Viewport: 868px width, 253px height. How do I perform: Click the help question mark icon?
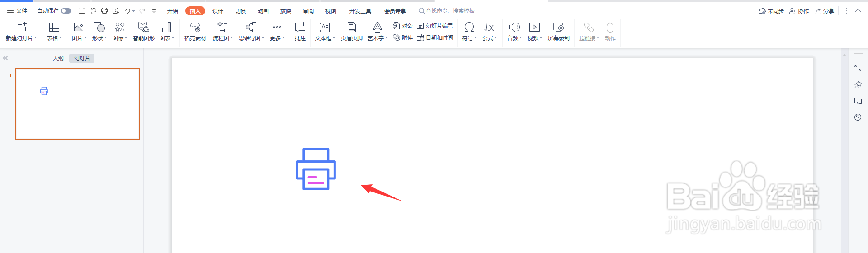[858, 117]
